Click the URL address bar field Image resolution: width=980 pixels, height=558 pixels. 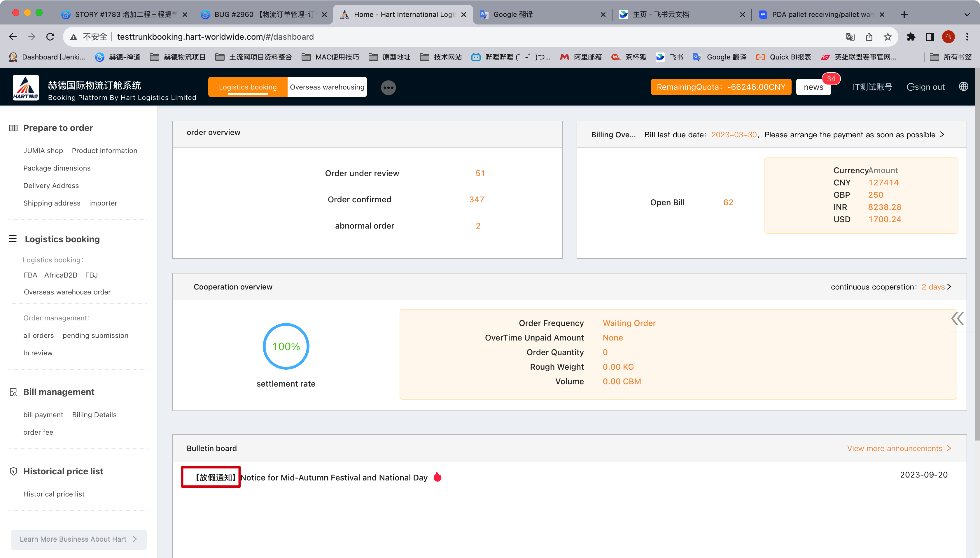(460, 37)
